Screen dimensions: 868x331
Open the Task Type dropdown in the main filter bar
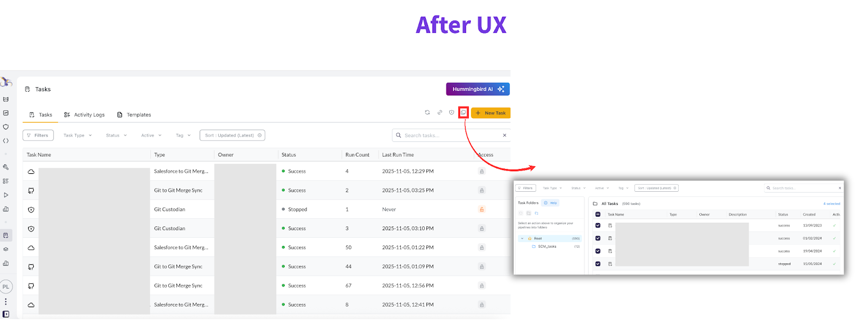pos(78,135)
